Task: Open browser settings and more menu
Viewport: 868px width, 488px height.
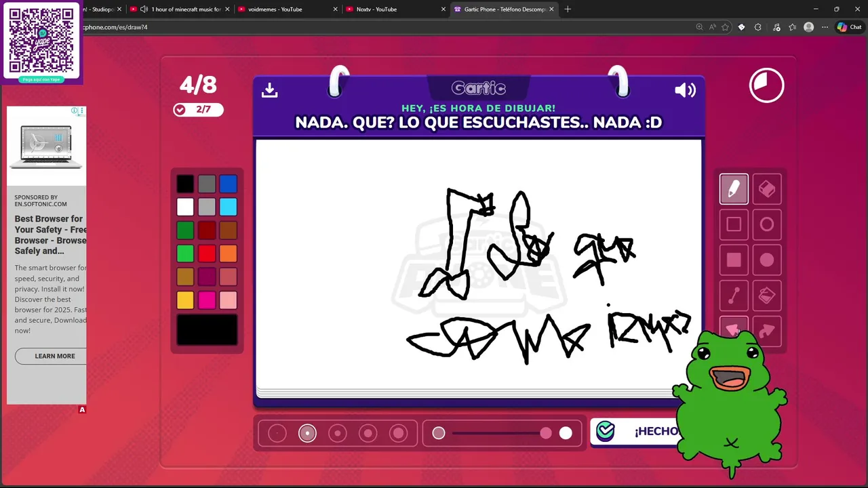Action: pyautogui.click(x=825, y=27)
